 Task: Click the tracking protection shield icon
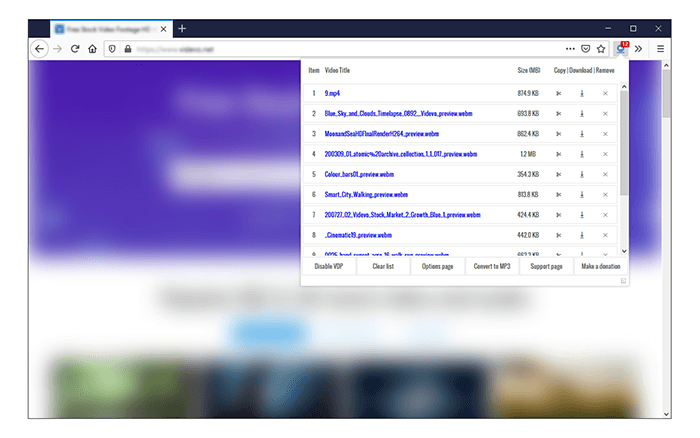(112, 49)
